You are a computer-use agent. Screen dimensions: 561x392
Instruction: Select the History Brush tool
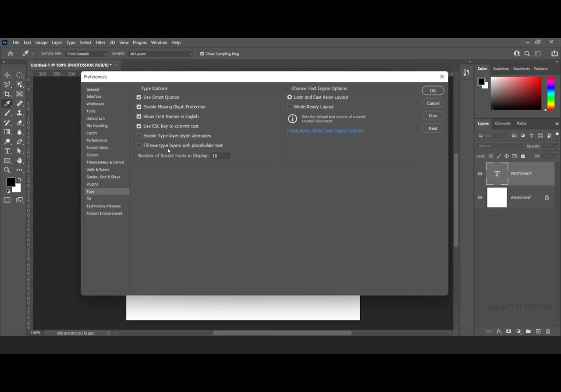click(x=7, y=123)
